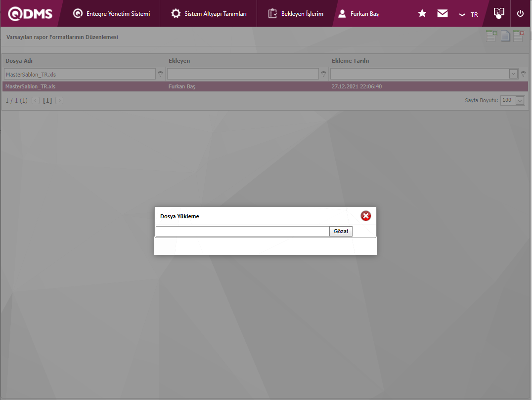Viewport: 532px width, 400px height.
Task: Click the power logout icon
Action: [x=520, y=13]
